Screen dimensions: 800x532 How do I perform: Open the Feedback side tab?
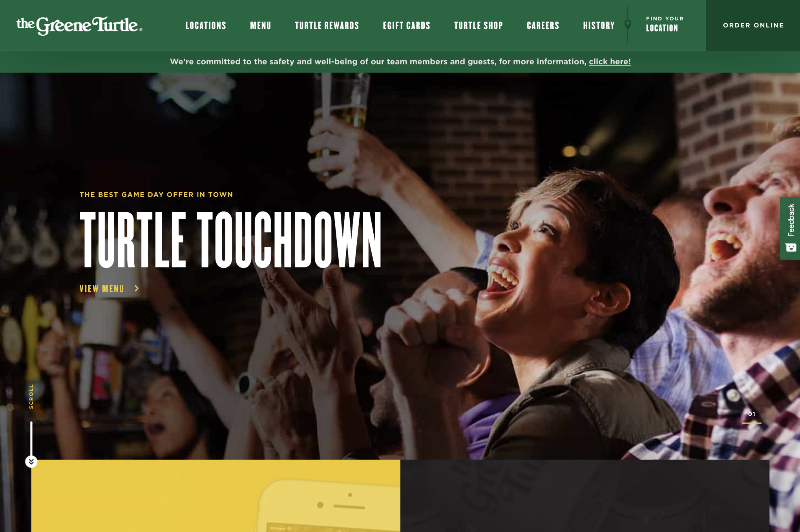790,228
